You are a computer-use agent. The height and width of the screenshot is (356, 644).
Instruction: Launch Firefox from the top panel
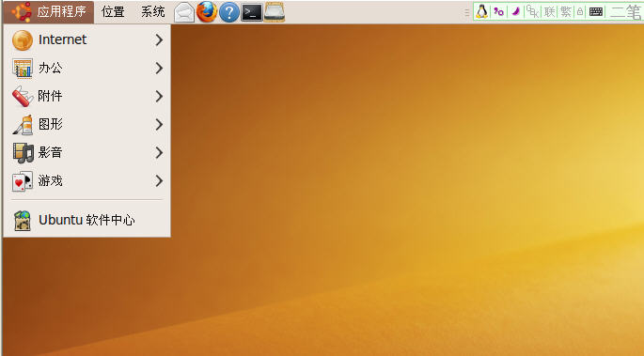(207, 12)
